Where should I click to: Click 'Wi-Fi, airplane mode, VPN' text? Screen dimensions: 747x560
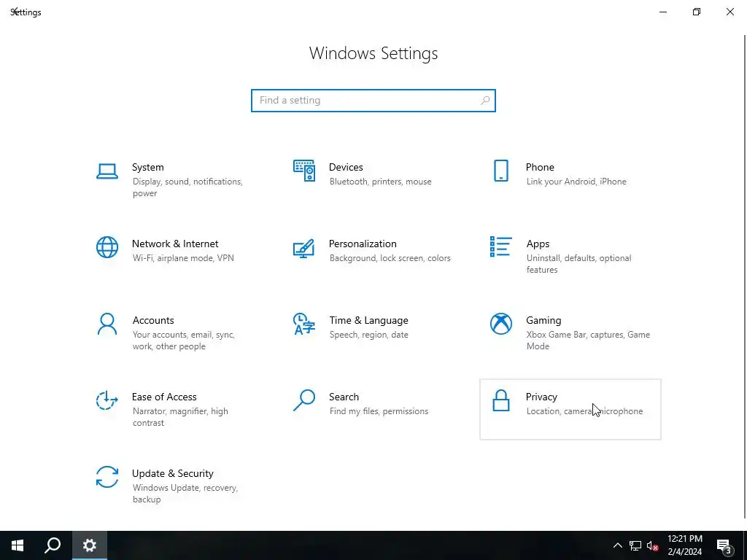click(183, 258)
